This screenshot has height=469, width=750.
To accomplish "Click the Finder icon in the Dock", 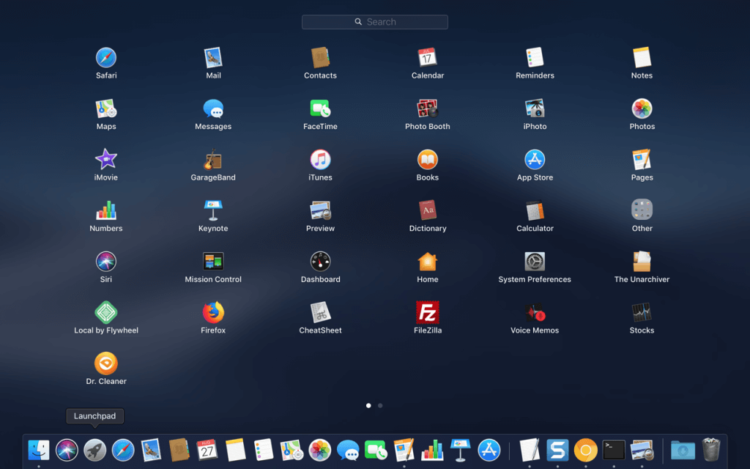I will click(x=38, y=450).
